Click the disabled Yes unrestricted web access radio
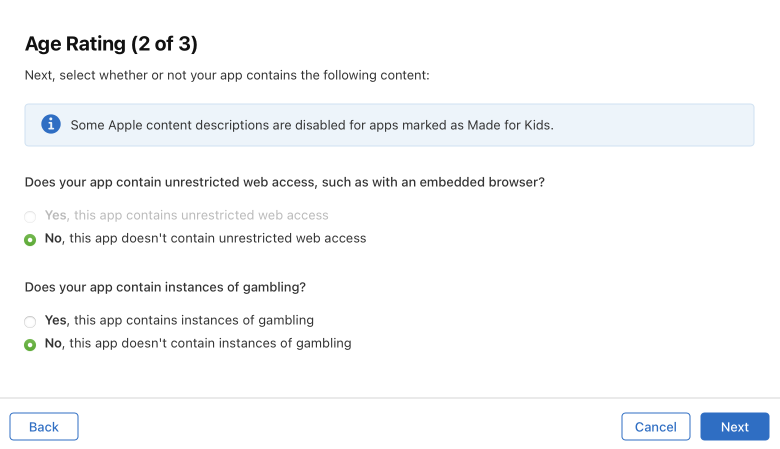Viewport: 780px width, 449px height. click(30, 217)
